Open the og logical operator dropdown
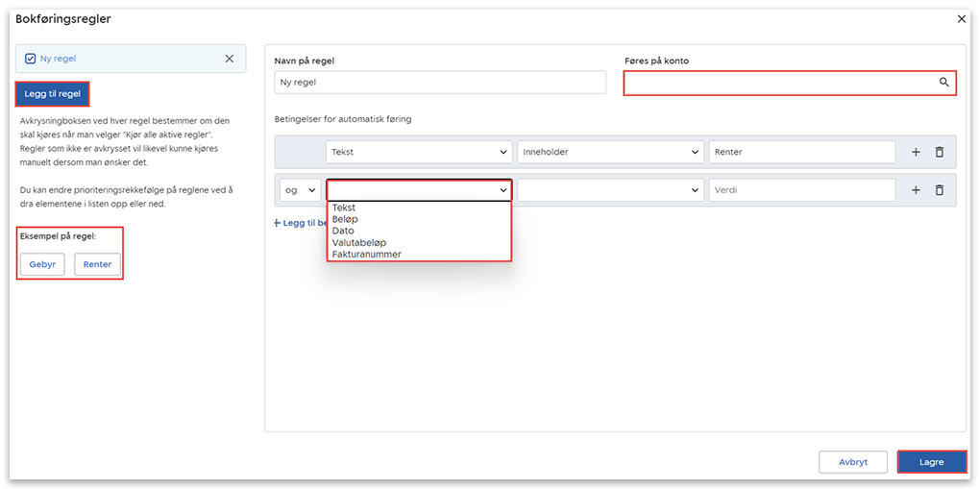This screenshot has width=980, height=489. pyautogui.click(x=300, y=190)
